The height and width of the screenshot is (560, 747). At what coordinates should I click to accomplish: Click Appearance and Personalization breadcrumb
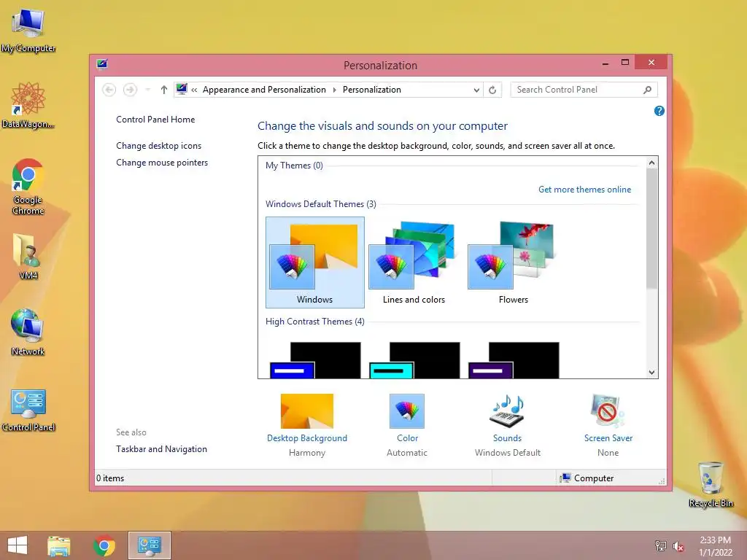point(264,90)
